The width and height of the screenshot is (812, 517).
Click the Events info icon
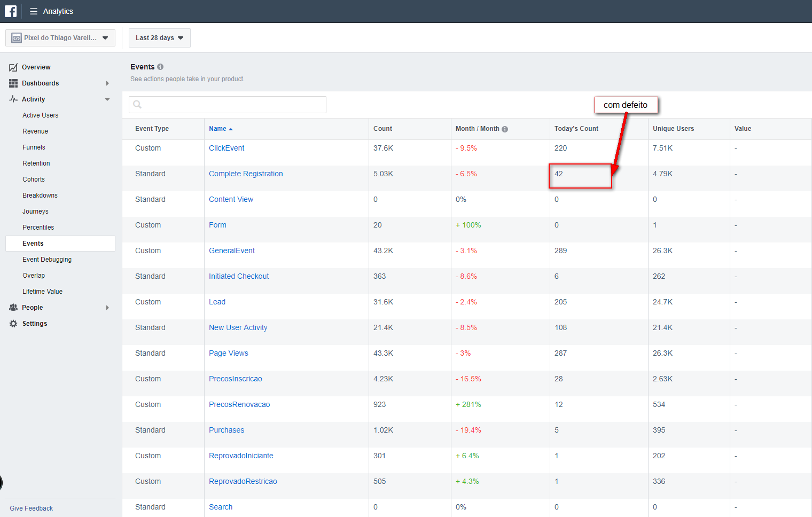point(160,67)
